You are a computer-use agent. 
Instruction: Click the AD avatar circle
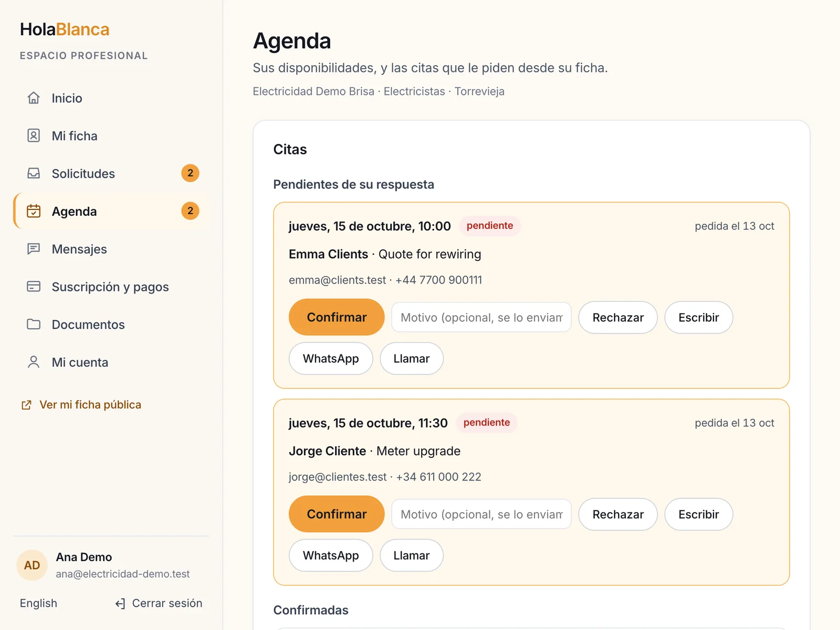click(x=32, y=565)
